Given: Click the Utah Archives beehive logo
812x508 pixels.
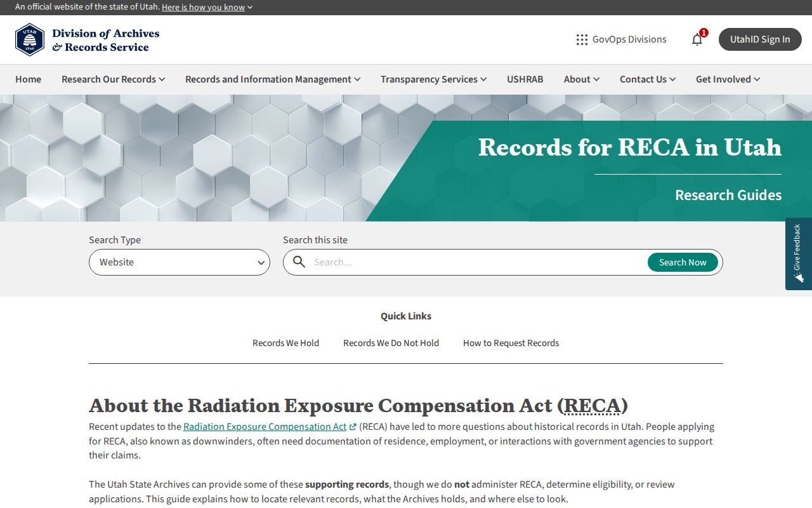Looking at the screenshot, I should pos(30,39).
